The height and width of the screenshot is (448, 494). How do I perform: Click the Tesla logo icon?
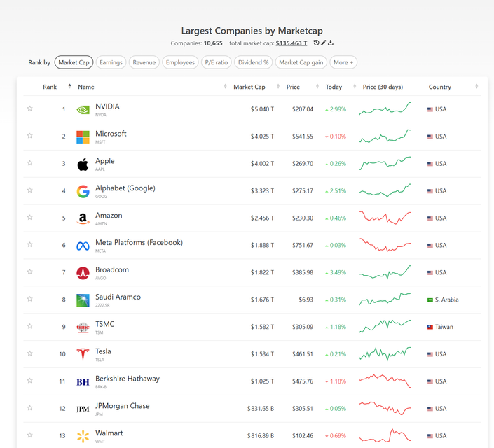(x=83, y=354)
